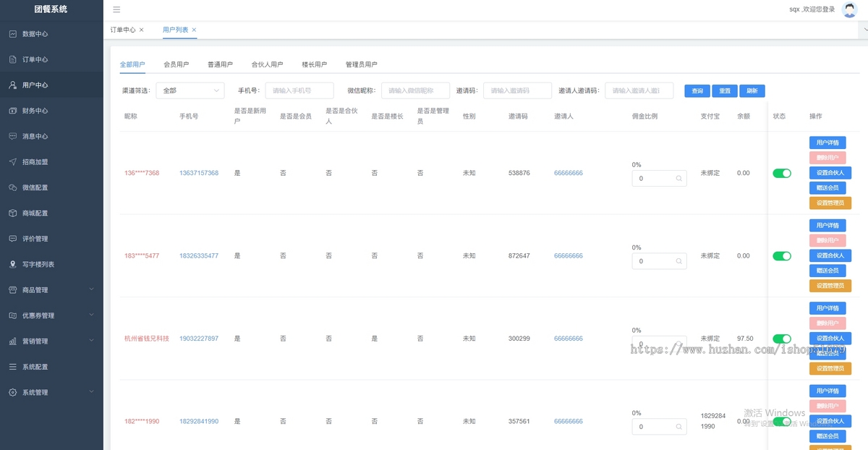Screen dimensions: 868x450
Task: Click invite code 538876
Action: point(519,173)
